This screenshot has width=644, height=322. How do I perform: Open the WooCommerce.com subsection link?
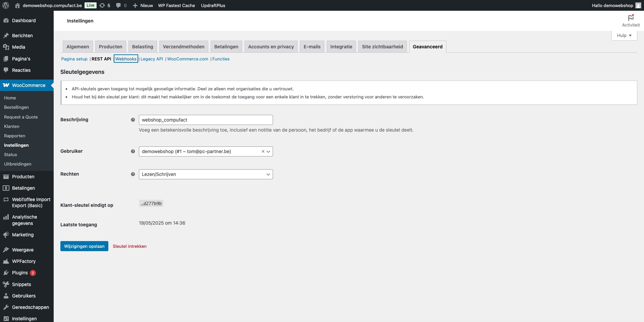(187, 59)
